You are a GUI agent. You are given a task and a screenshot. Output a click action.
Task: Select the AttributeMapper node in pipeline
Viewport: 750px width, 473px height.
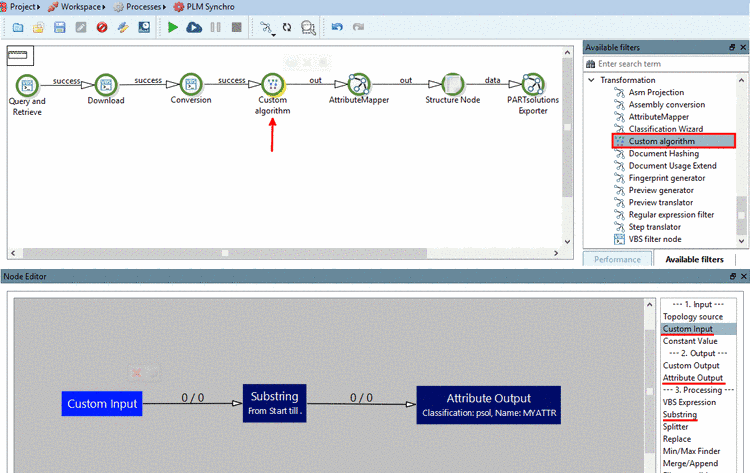359,84
